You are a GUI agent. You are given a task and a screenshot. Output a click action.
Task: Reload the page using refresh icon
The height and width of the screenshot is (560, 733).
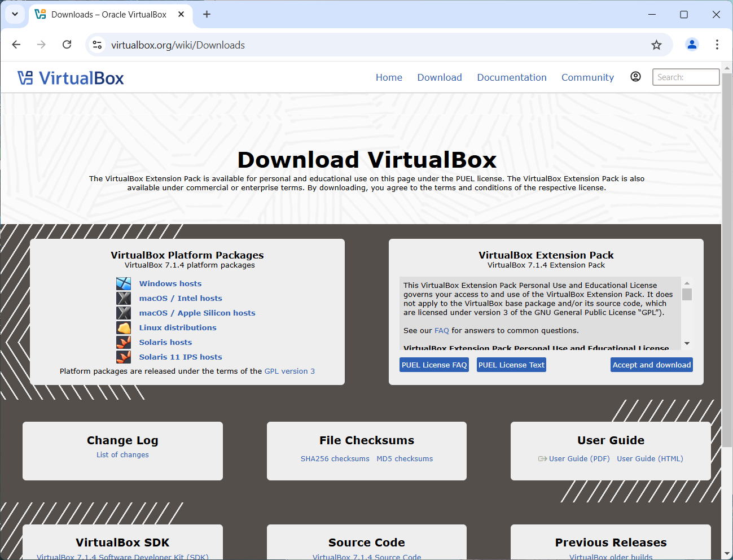point(67,45)
